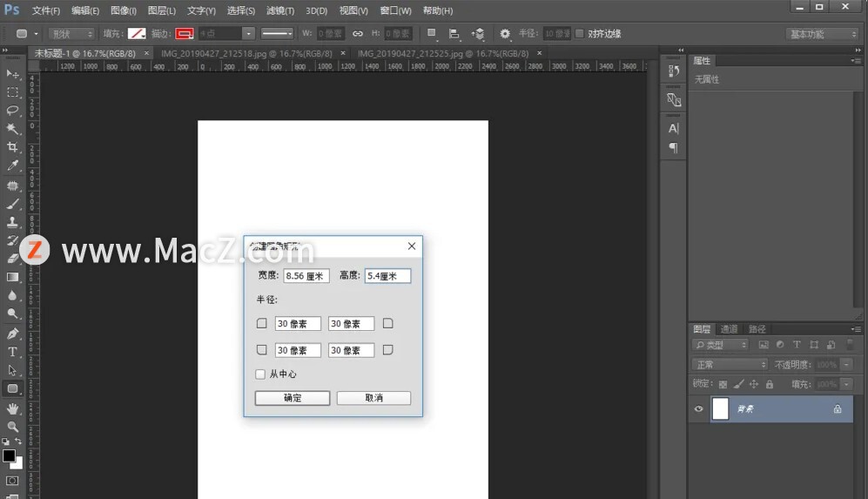Select the Zoom magnifier tool
Screen dimensions: 868x499
13,427
